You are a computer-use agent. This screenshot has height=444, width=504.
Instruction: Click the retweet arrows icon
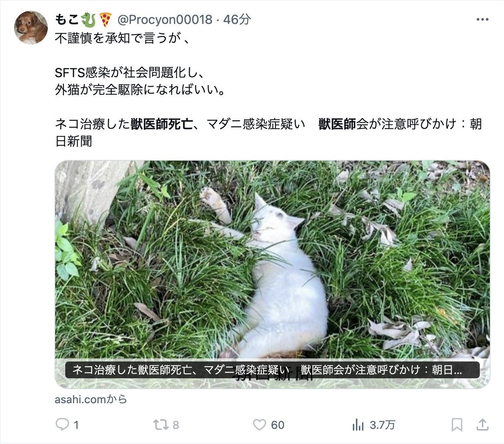[x=160, y=425]
